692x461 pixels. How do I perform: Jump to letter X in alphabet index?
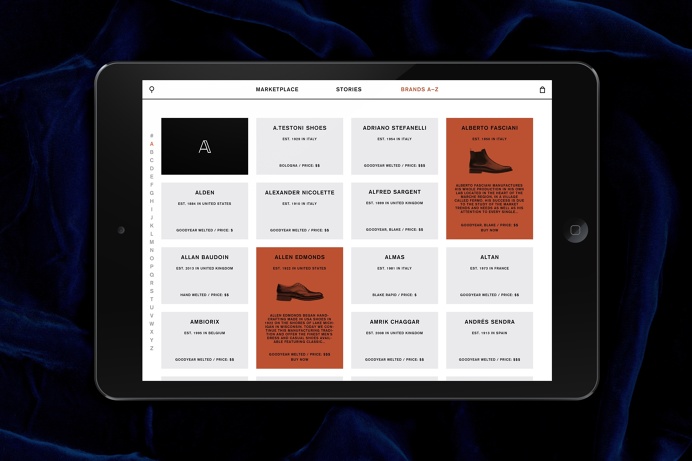(x=151, y=332)
